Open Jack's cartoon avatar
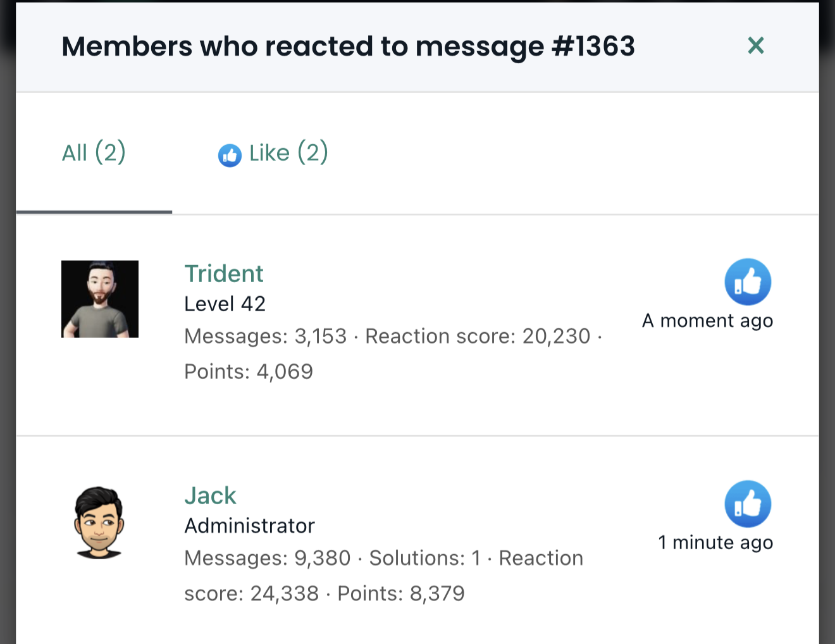Screen dimensions: 835x644 coord(99,523)
